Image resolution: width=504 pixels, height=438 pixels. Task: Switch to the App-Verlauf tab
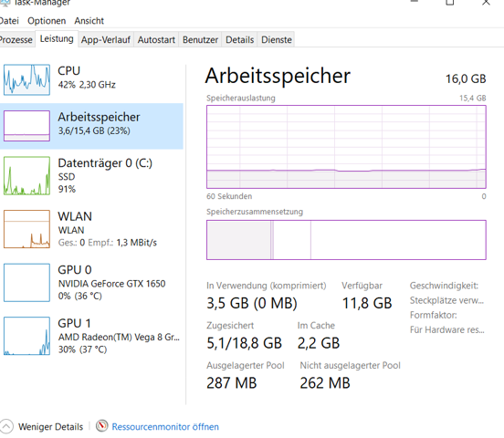click(106, 40)
